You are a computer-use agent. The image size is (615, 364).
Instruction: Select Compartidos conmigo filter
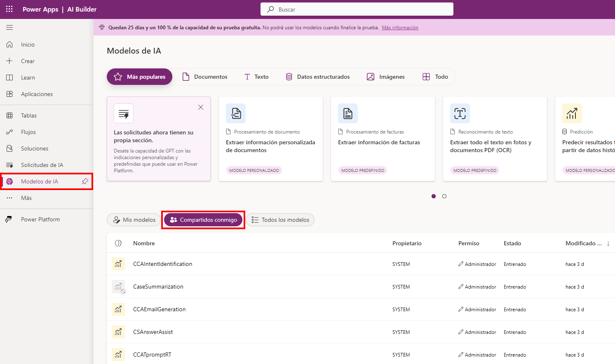pyautogui.click(x=203, y=220)
